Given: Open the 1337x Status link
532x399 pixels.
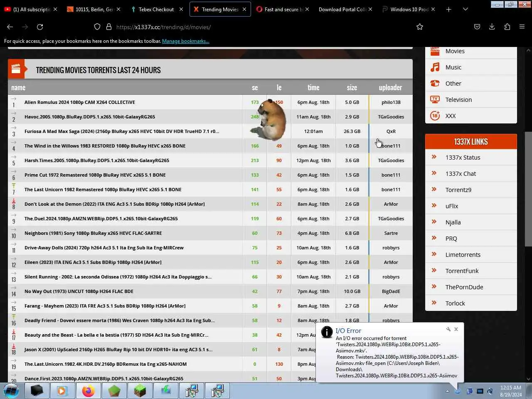Looking at the screenshot, I should 463,158.
